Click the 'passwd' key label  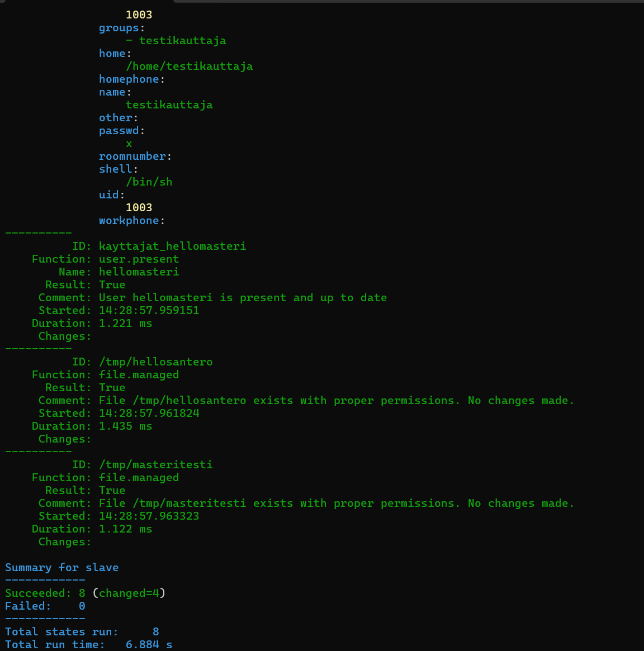click(x=119, y=130)
